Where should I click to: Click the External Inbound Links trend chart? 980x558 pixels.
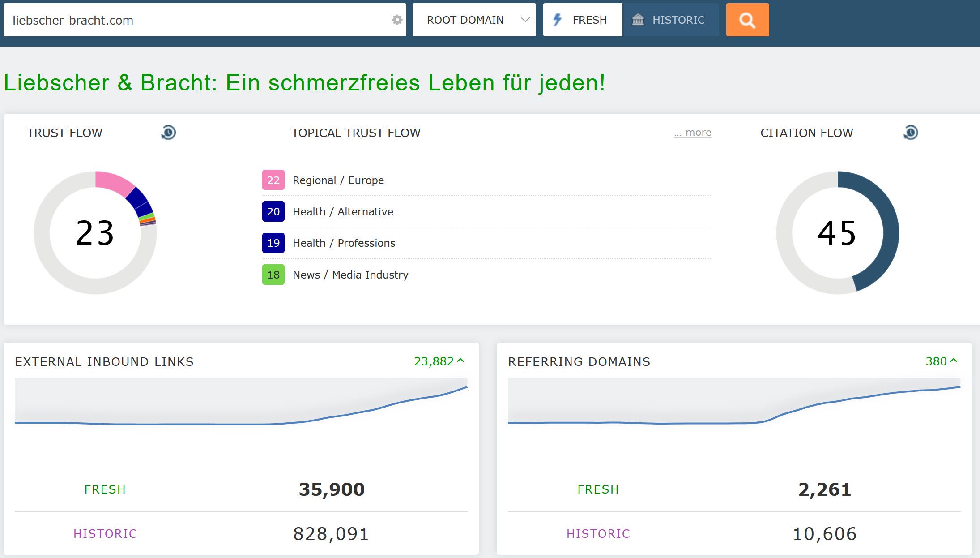coord(241,401)
